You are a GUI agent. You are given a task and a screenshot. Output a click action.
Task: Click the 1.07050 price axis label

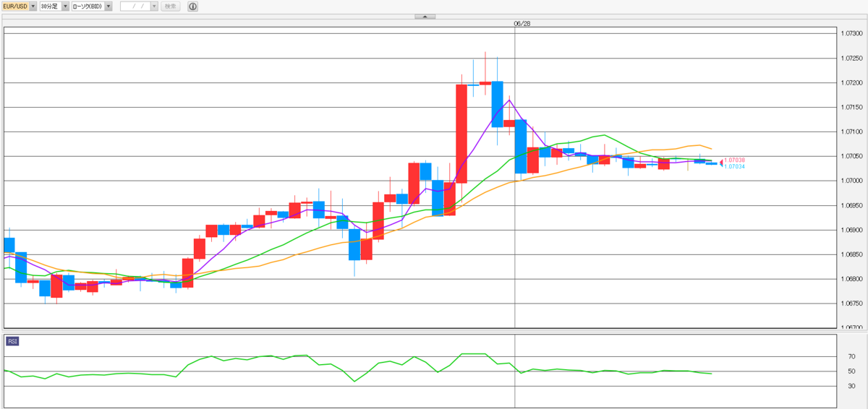pos(851,156)
